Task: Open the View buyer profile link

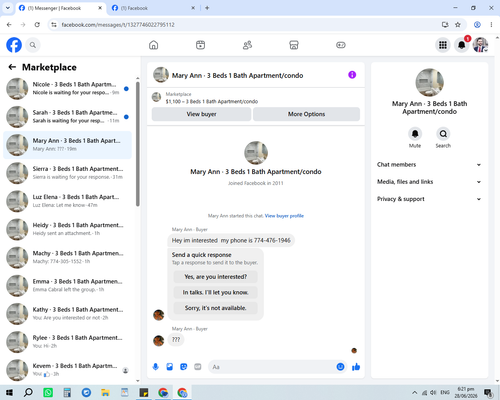Action: tap(284, 216)
